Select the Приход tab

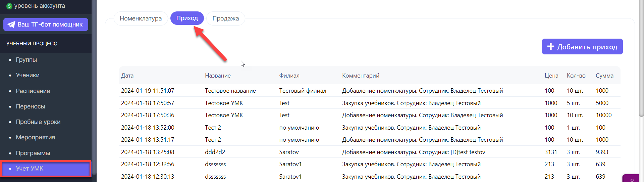(187, 18)
